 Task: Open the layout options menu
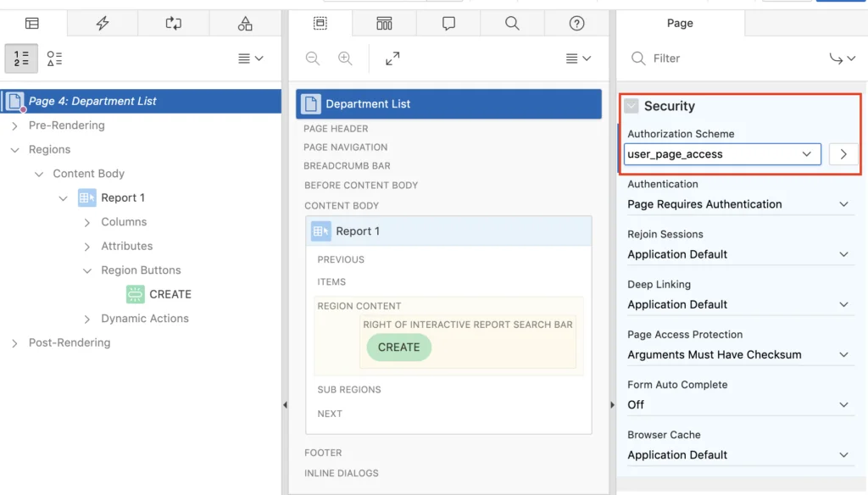coord(578,58)
